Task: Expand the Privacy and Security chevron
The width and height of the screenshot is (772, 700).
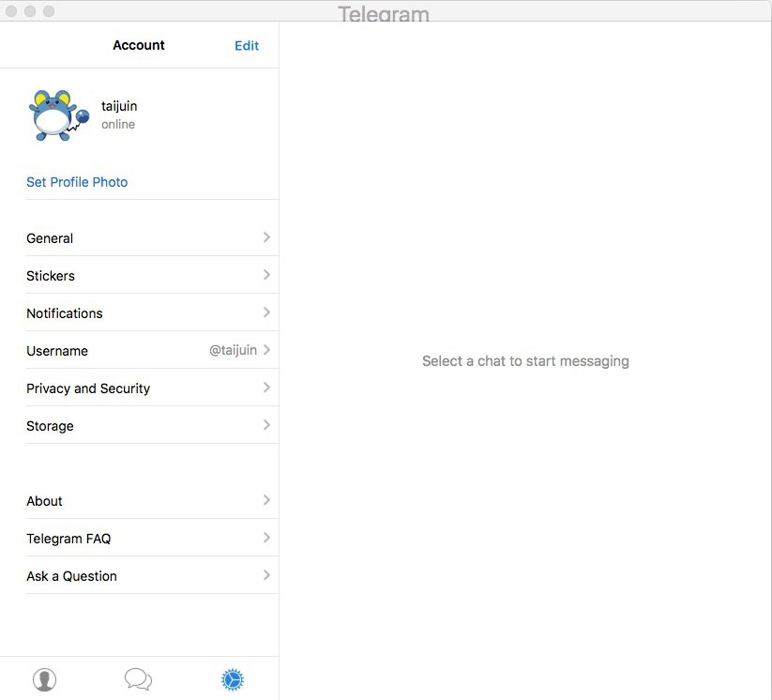Action: (266, 388)
